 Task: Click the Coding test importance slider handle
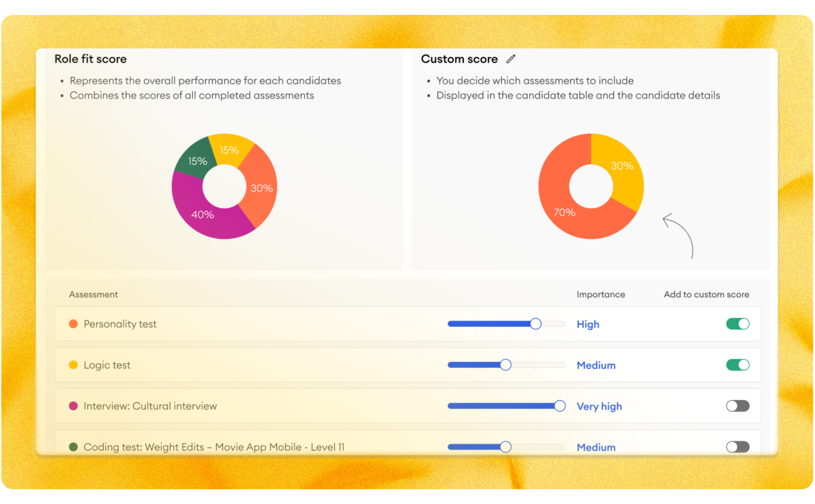coord(505,447)
